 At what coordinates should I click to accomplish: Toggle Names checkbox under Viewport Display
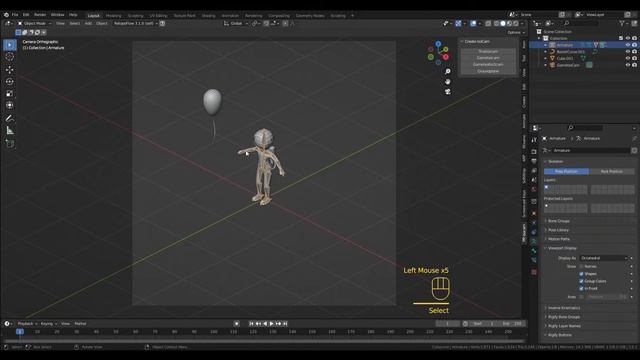click(x=581, y=267)
